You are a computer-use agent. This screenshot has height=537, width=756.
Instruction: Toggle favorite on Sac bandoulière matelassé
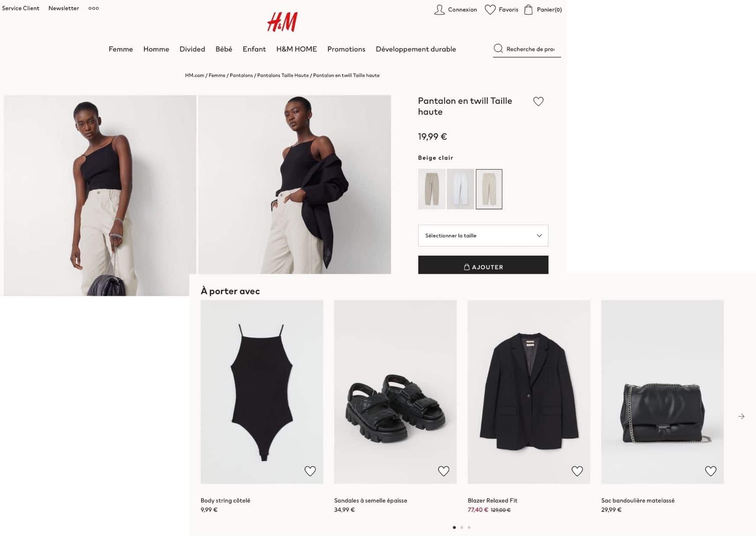(711, 471)
